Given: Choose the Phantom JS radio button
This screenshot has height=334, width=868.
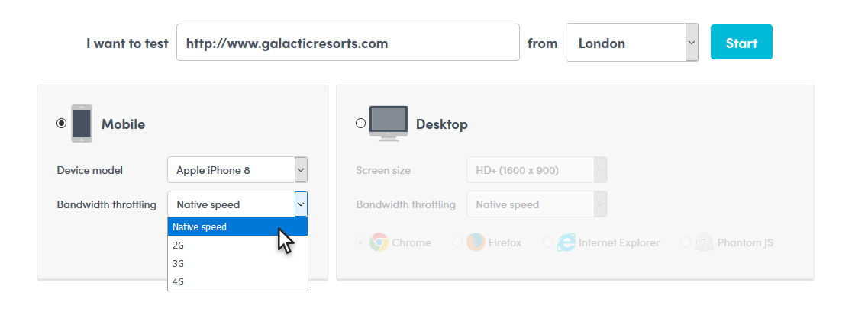Looking at the screenshot, I should (x=686, y=242).
